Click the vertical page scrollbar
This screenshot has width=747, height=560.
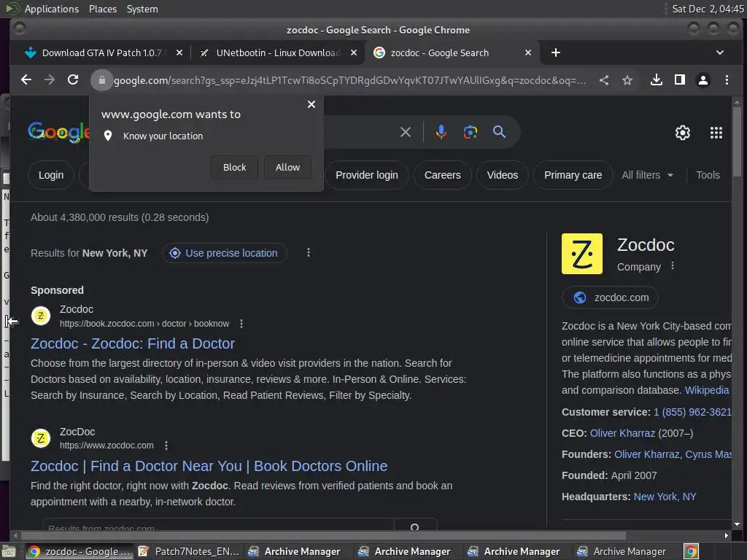click(x=737, y=141)
